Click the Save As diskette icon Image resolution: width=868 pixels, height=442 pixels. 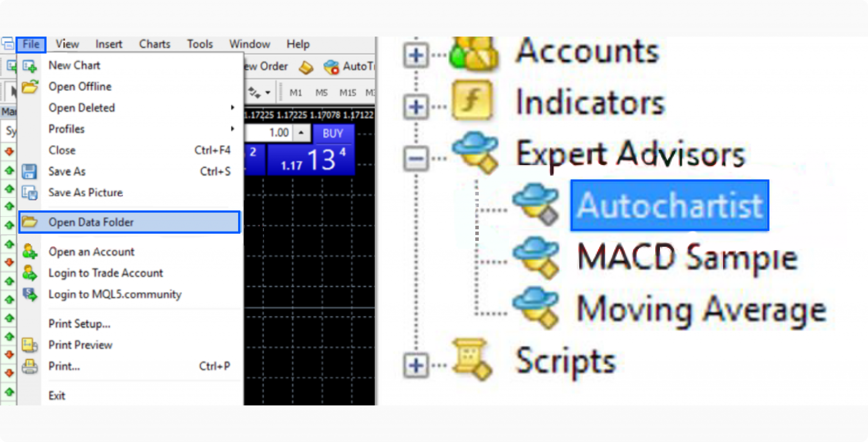(x=30, y=171)
